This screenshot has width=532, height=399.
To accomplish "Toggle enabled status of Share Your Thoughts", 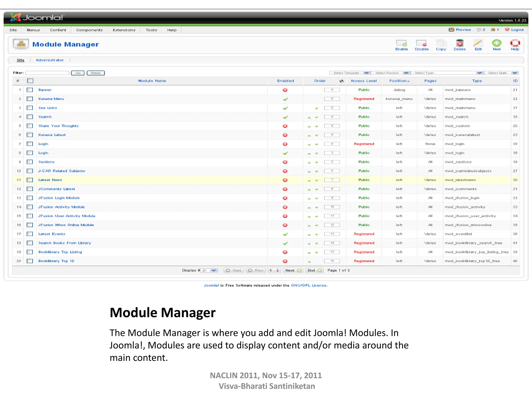I will tap(285, 126).
